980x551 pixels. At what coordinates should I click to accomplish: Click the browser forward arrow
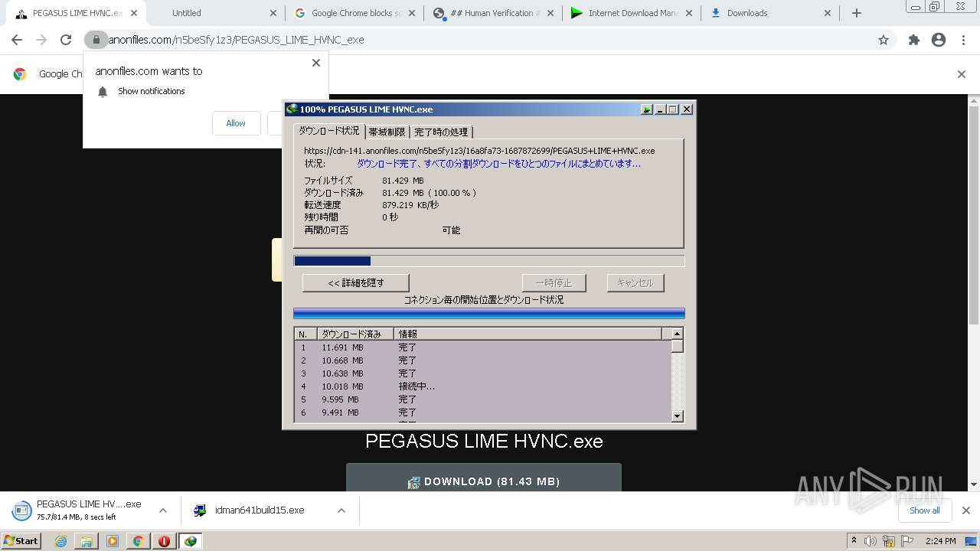pyautogui.click(x=41, y=40)
